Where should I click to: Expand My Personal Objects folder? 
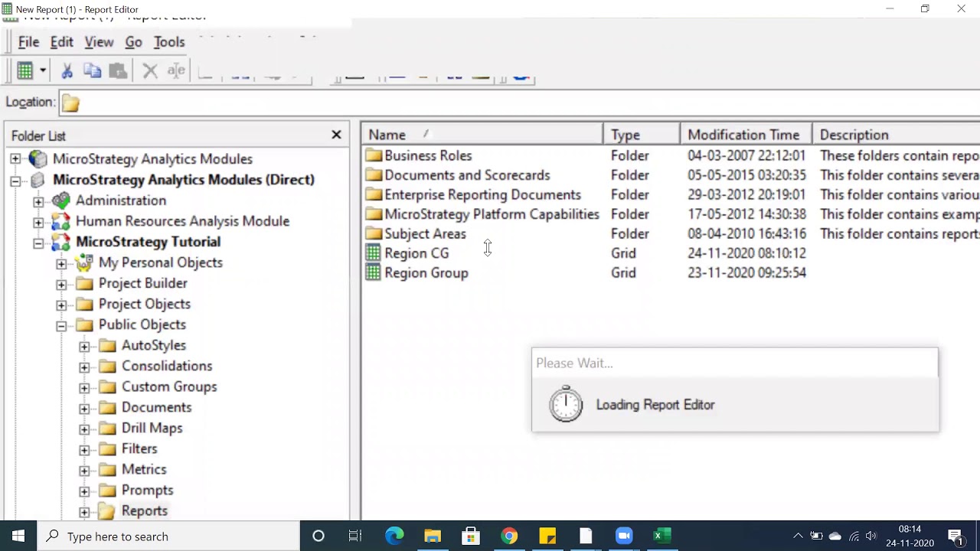click(61, 263)
